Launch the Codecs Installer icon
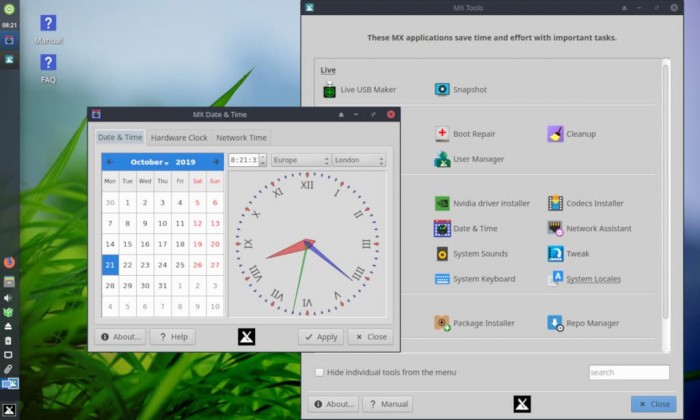This screenshot has width=700, height=420. pyautogui.click(x=555, y=203)
